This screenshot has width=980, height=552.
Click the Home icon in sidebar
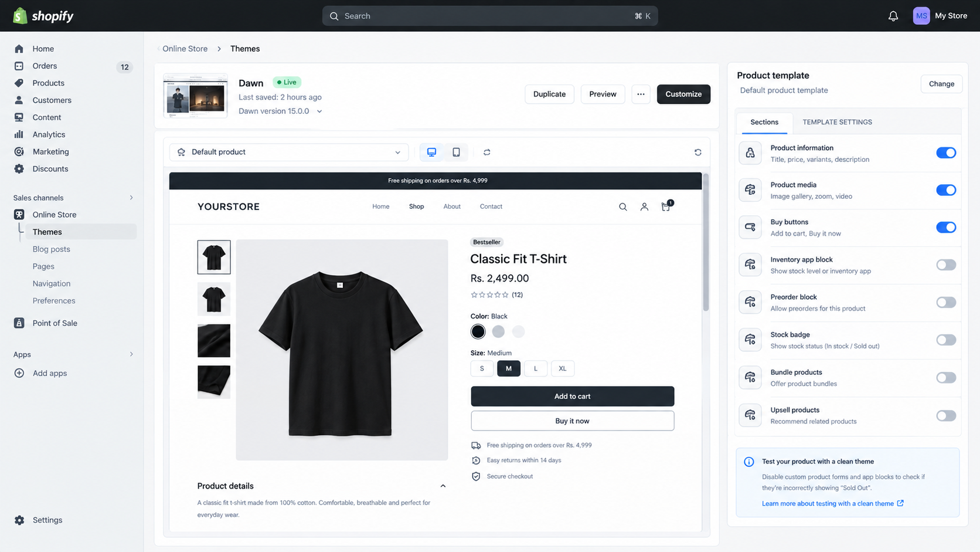[19, 49]
